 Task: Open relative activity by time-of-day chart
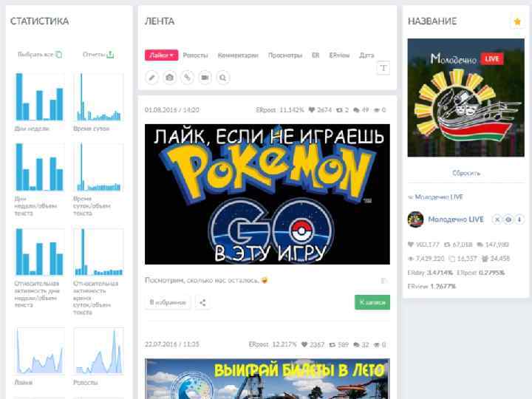click(x=98, y=252)
